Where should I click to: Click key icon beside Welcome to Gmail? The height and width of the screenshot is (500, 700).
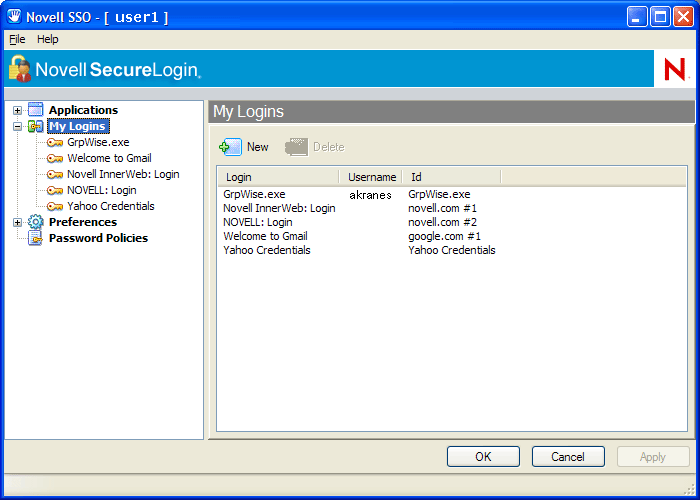pos(55,158)
